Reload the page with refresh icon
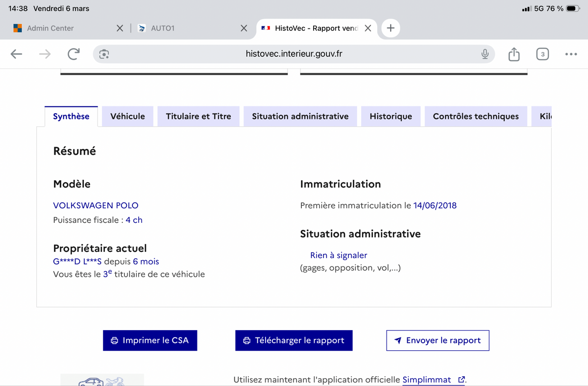588x386 pixels. click(x=73, y=54)
